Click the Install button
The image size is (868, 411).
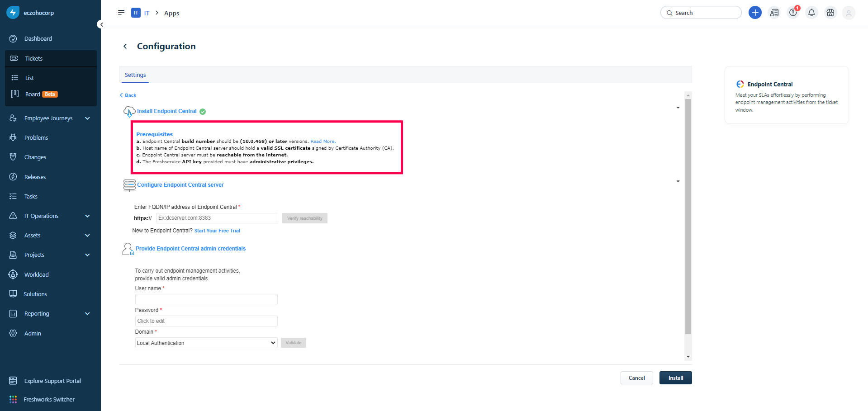pos(676,378)
